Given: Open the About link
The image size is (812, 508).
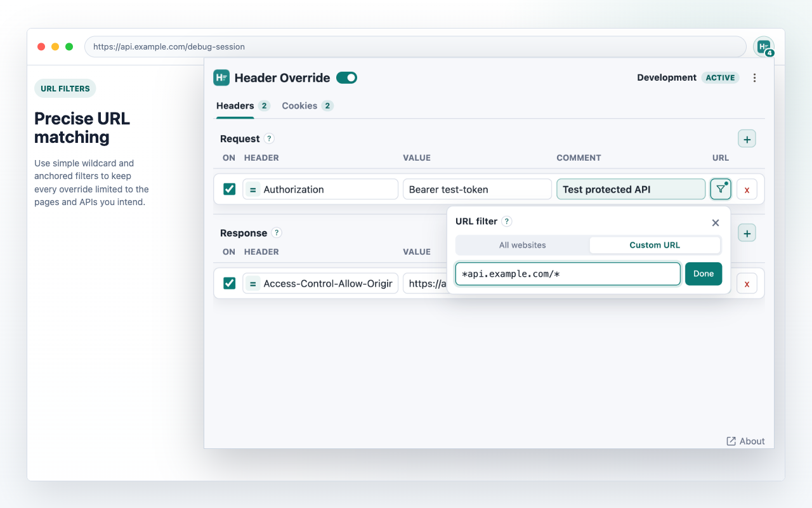Looking at the screenshot, I should (745, 441).
